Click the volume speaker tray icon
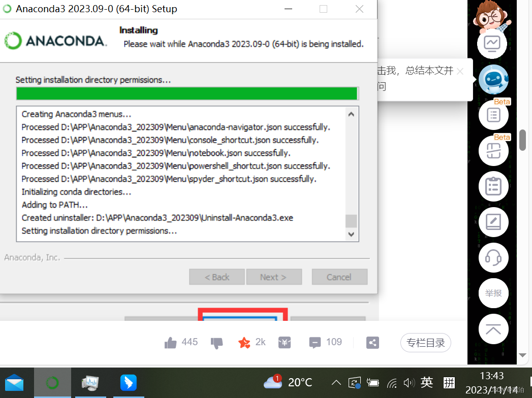The width and height of the screenshot is (532, 398). [409, 383]
